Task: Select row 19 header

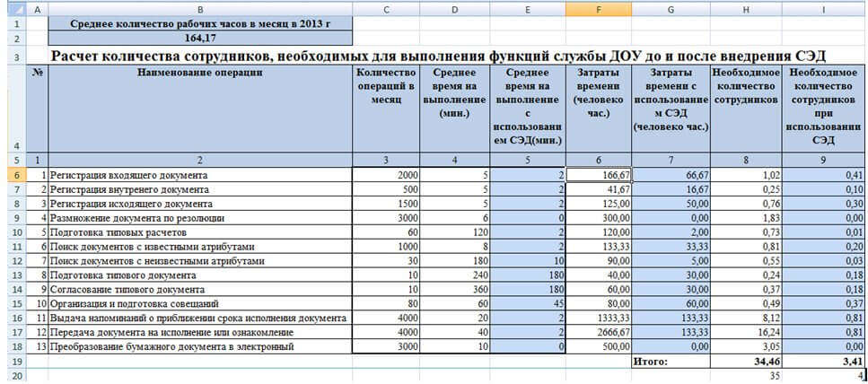Action: (14, 361)
